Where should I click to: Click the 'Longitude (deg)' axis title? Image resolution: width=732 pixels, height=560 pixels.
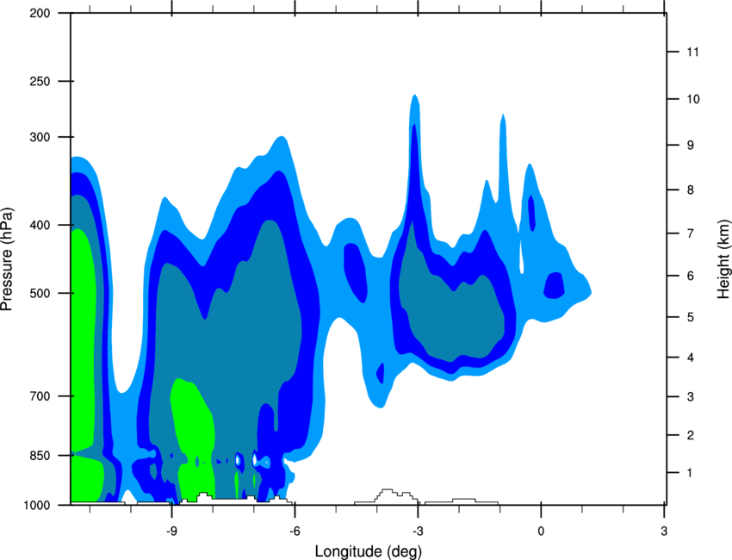[369, 551]
